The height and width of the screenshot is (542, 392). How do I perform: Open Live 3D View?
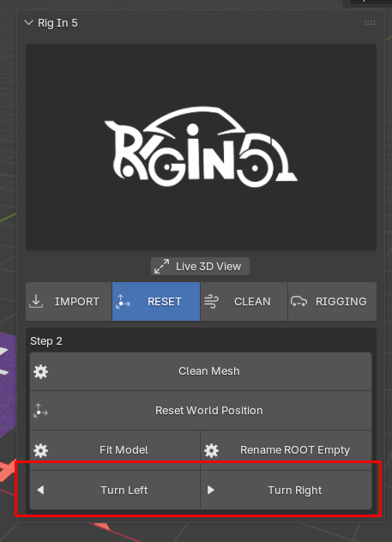tap(200, 267)
